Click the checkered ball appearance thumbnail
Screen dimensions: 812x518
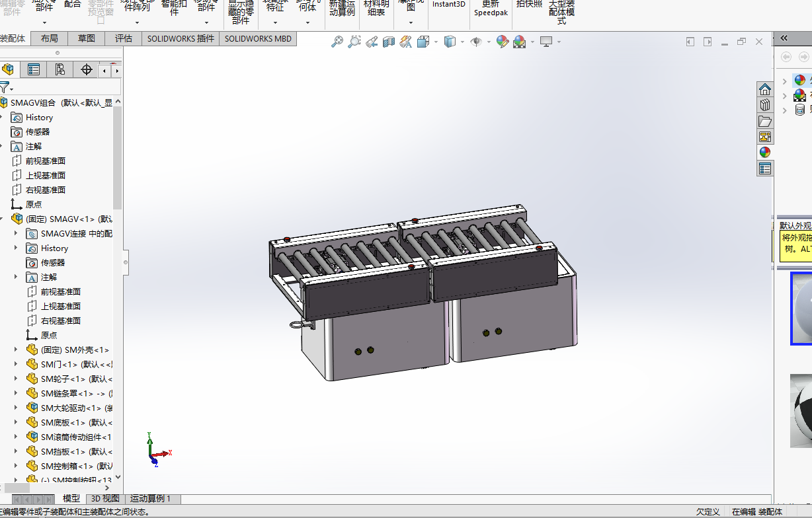[x=801, y=410]
